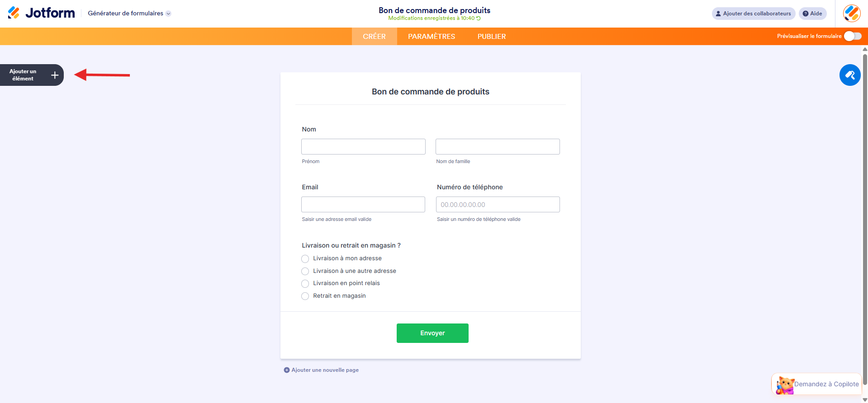Click the person icon in Ajouter des collaborateurs
Viewport: 868px width, 403px height.
(x=717, y=14)
